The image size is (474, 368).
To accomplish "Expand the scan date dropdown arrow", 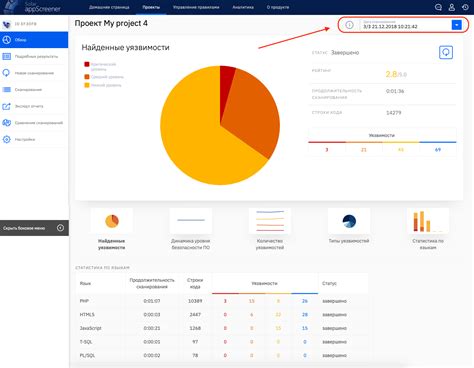I will tap(456, 25).
